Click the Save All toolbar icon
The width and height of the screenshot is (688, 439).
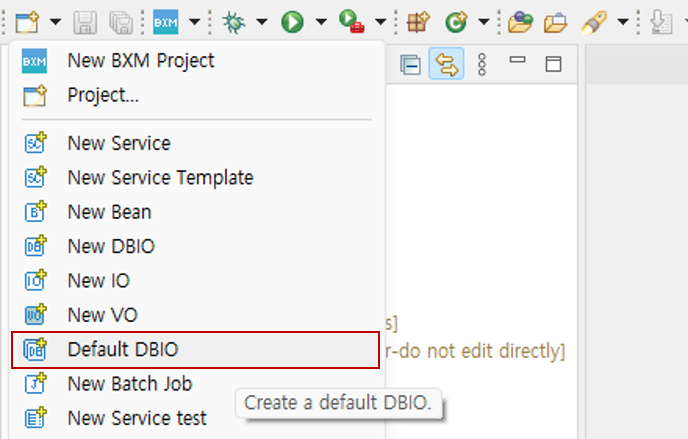[x=121, y=22]
